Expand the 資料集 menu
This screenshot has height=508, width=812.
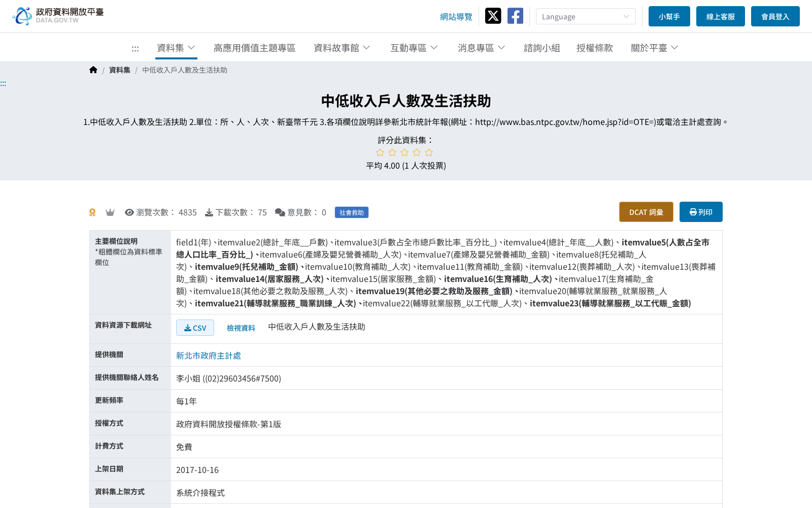click(x=176, y=48)
